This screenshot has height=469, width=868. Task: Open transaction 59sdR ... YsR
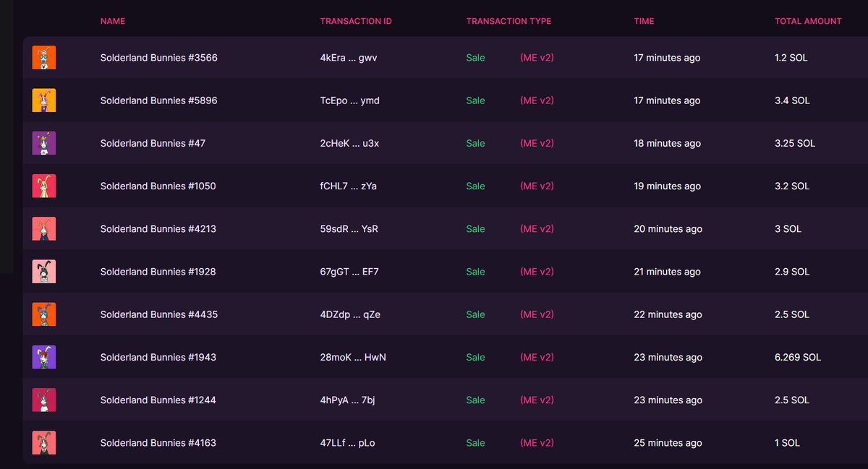pyautogui.click(x=349, y=228)
